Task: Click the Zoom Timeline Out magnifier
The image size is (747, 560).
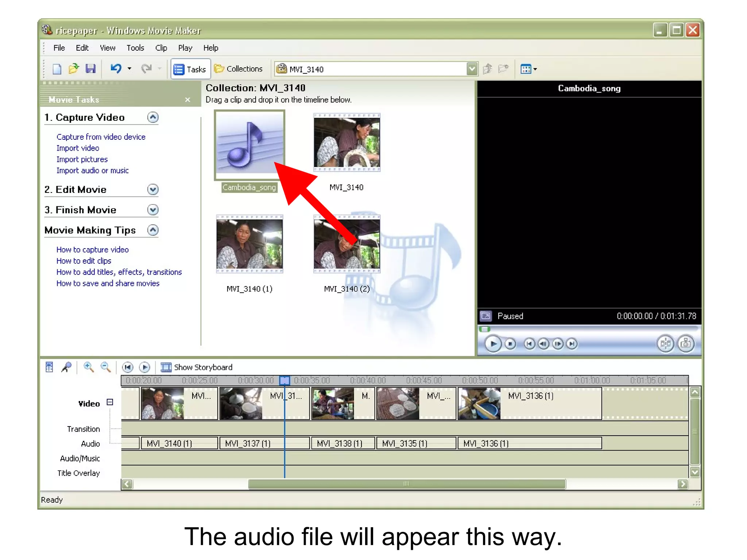Action: point(106,367)
